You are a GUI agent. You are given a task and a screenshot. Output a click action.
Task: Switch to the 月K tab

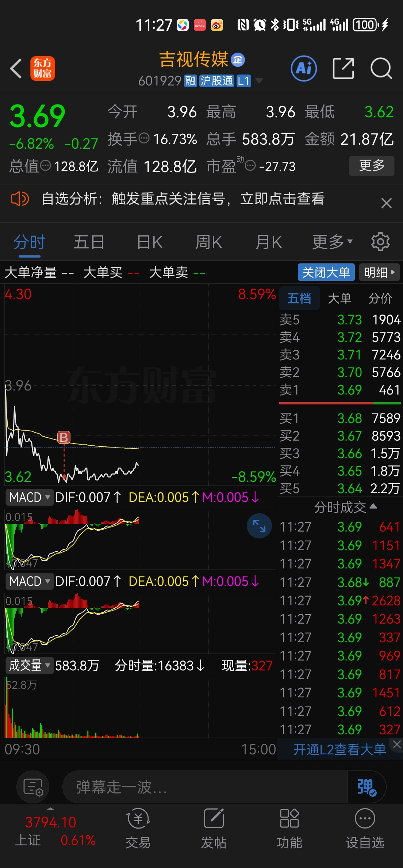tap(269, 242)
